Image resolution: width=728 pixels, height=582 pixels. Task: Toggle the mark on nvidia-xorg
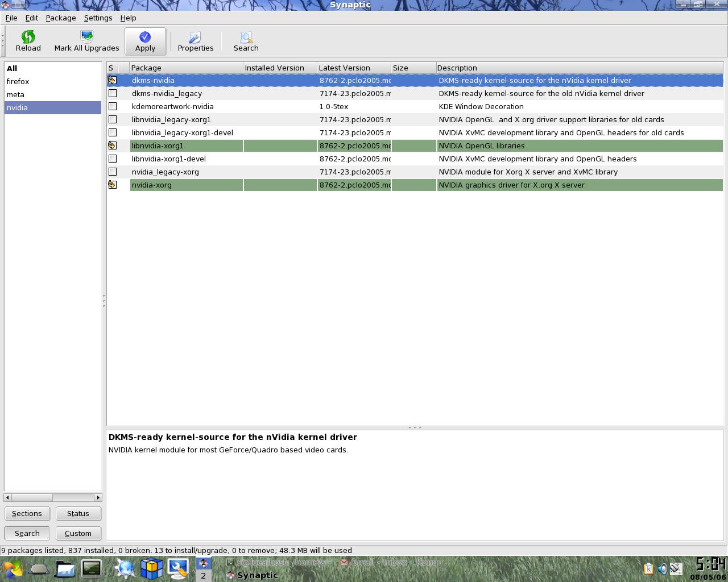point(113,185)
